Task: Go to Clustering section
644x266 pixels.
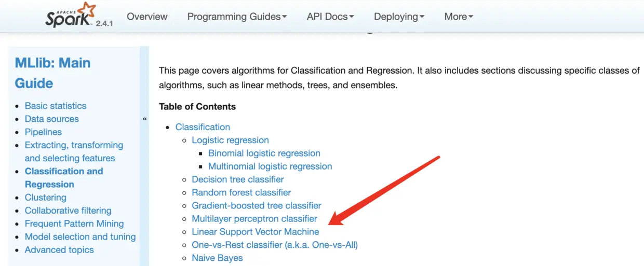Action: [x=46, y=198]
